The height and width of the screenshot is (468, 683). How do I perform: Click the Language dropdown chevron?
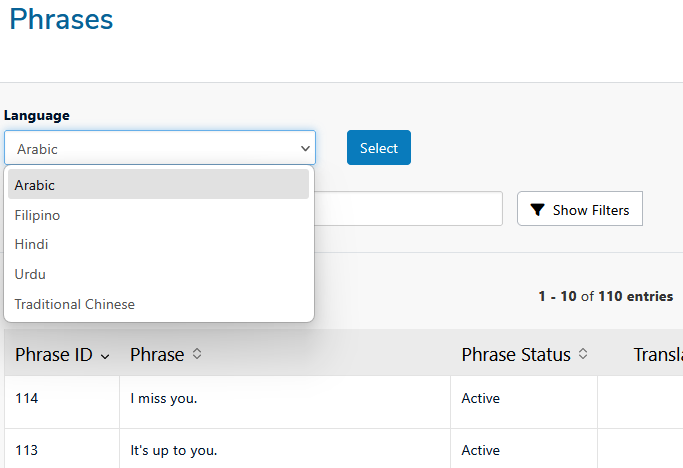[x=305, y=148]
